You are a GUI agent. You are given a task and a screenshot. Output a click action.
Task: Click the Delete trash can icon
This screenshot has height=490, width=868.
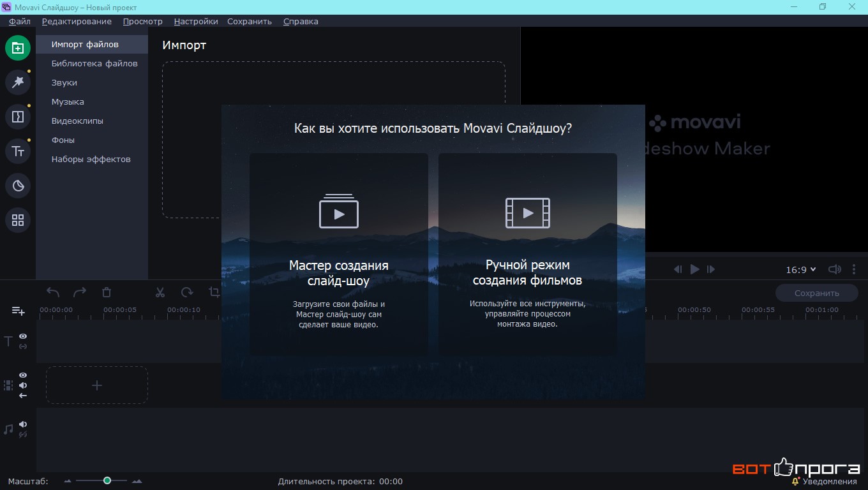(x=107, y=292)
